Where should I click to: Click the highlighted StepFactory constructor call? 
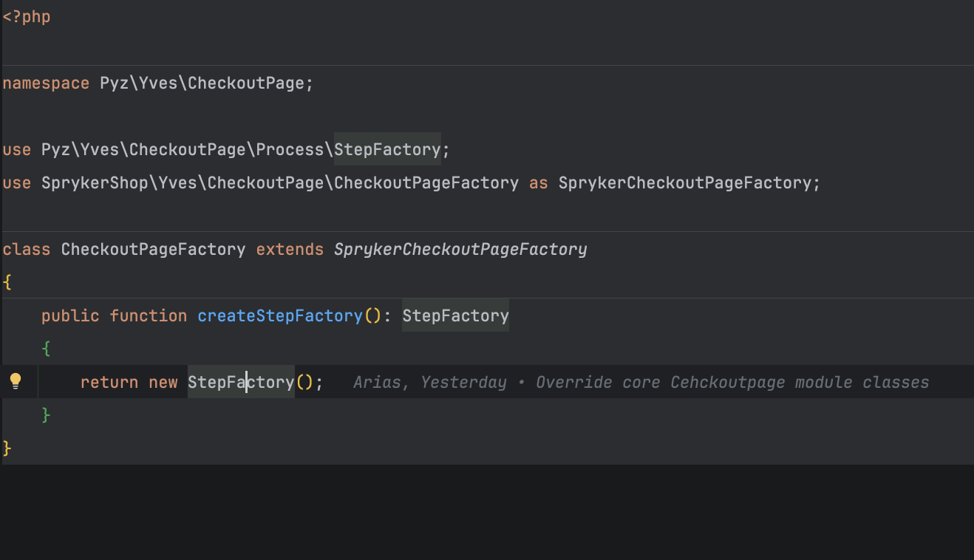[239, 382]
